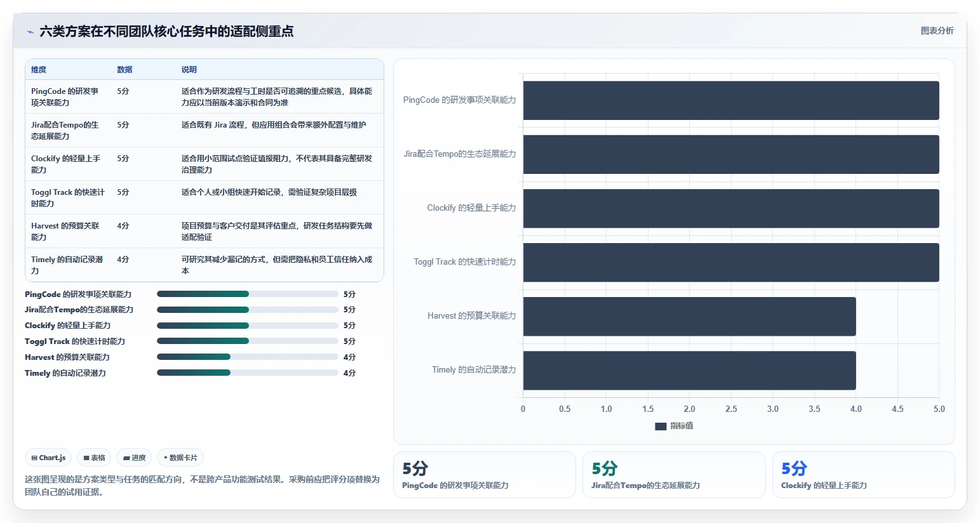Screen dimensions: 980x523
Task: Click table cell Jira配合Tempo的生态延展能力
Action: [x=65, y=130]
